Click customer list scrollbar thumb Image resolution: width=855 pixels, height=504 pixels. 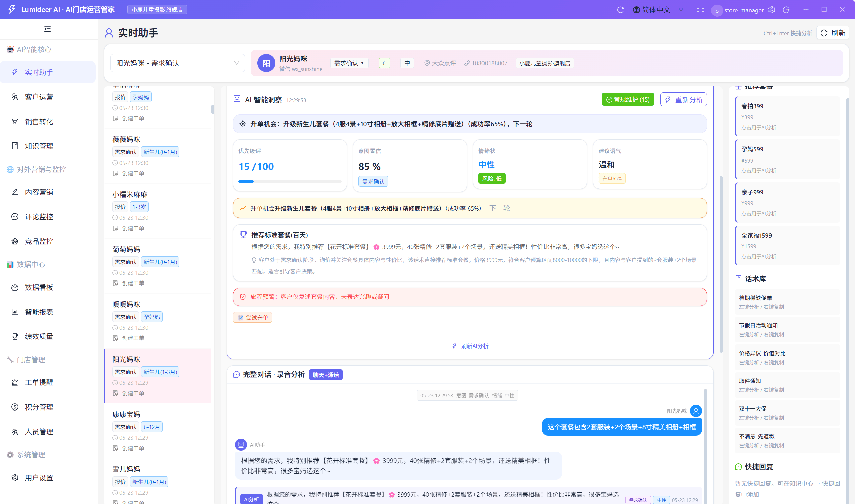tap(213, 109)
